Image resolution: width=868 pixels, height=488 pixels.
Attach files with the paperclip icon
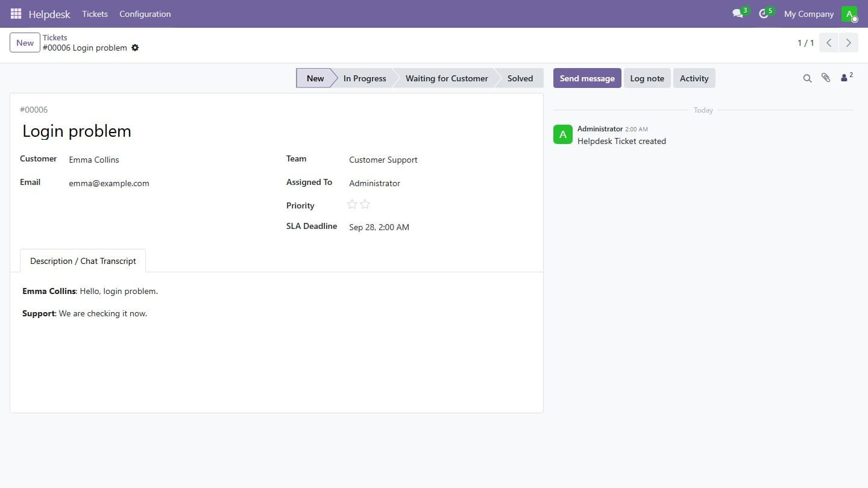[x=826, y=78]
